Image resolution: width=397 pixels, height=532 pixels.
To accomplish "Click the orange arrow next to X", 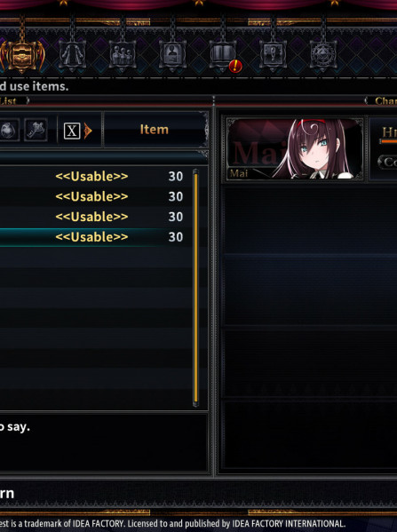I will coord(88,131).
